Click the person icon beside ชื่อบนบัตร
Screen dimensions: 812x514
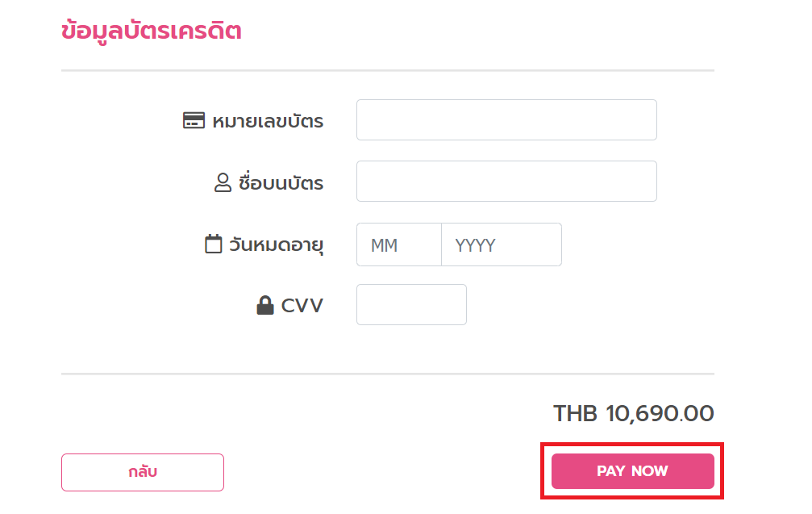pyautogui.click(x=223, y=182)
